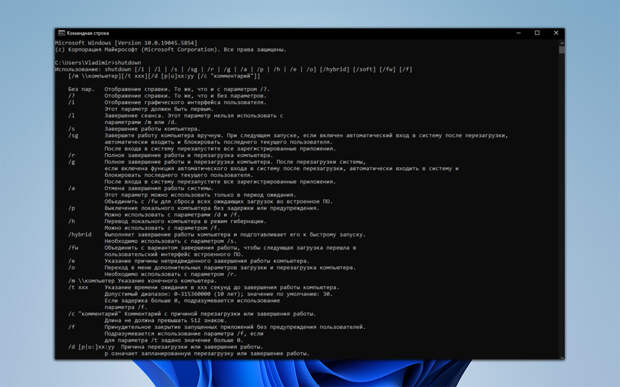This screenshot has width=620, height=387.
Task: Click the C:\Users\Vladimir>shutdown prompt line
Action: [x=98, y=62]
